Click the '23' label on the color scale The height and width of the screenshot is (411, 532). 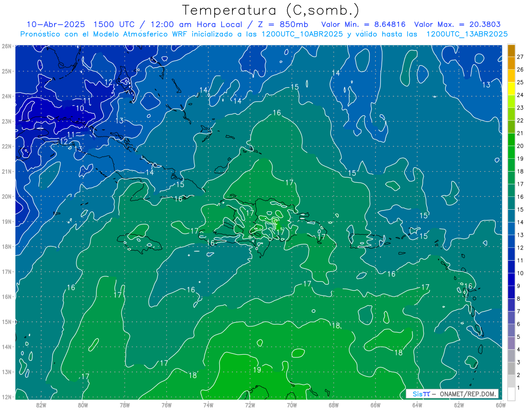tap(520, 108)
